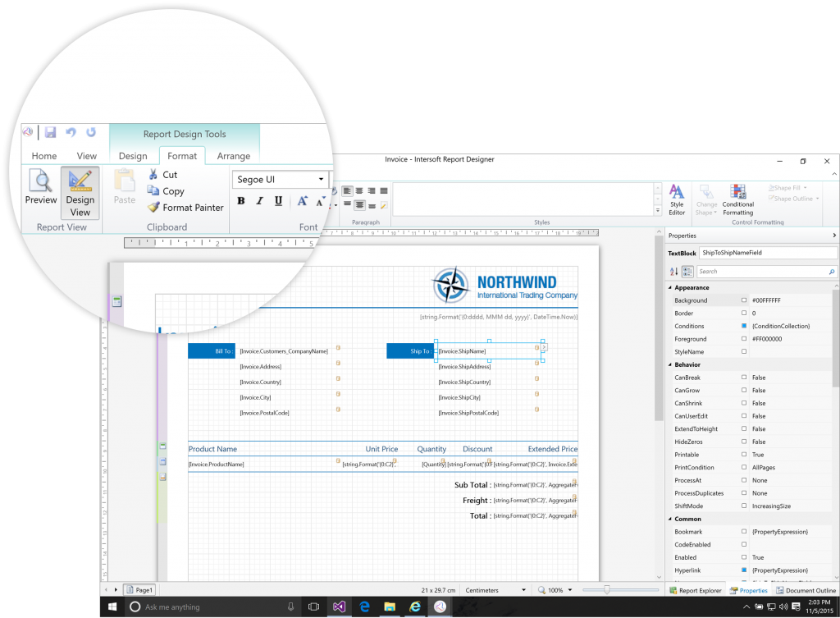Screen dimensions: 840x618
Task: Undo the last action
Action: point(71,132)
